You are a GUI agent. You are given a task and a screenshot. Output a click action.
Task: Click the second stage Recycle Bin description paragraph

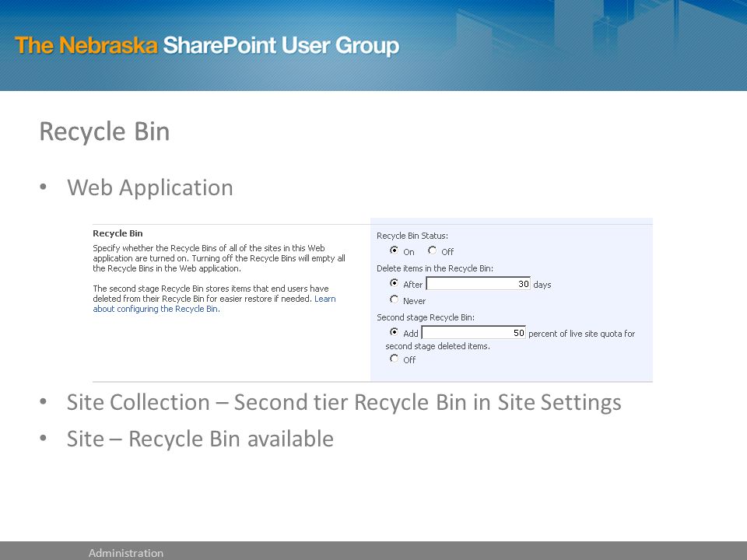click(215, 299)
